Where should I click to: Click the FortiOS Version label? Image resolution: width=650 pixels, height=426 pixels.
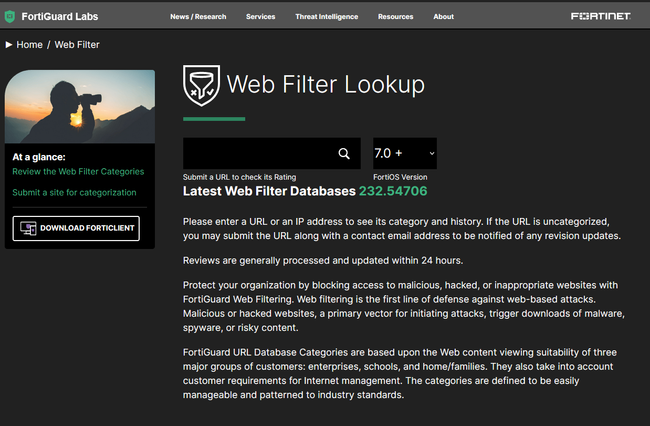click(x=400, y=177)
